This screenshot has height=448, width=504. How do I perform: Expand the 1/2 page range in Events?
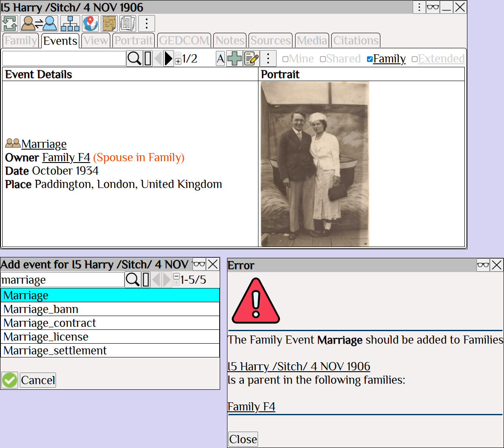pos(178,61)
